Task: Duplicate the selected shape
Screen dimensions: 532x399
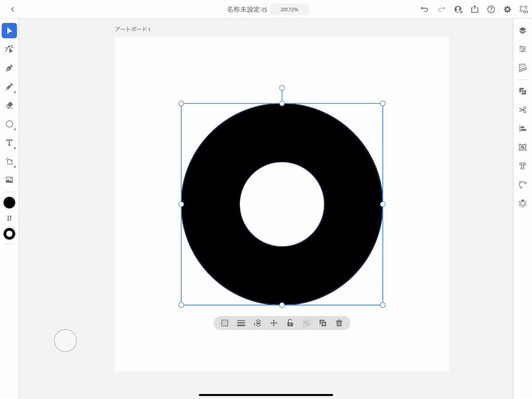Action: [323, 323]
